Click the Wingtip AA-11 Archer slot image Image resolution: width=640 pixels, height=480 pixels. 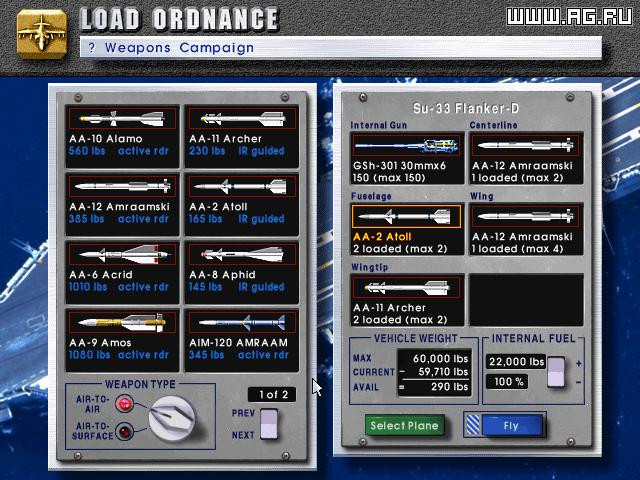click(407, 287)
